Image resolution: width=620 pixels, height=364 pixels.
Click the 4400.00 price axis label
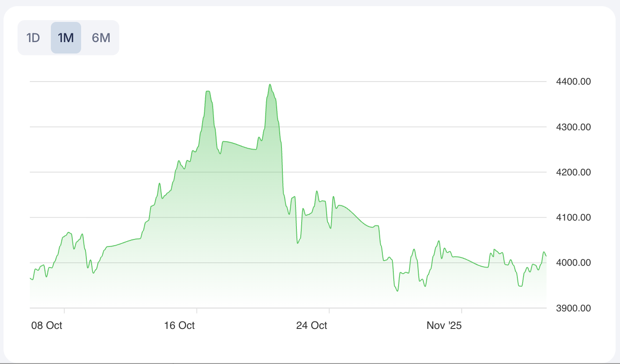pos(573,82)
